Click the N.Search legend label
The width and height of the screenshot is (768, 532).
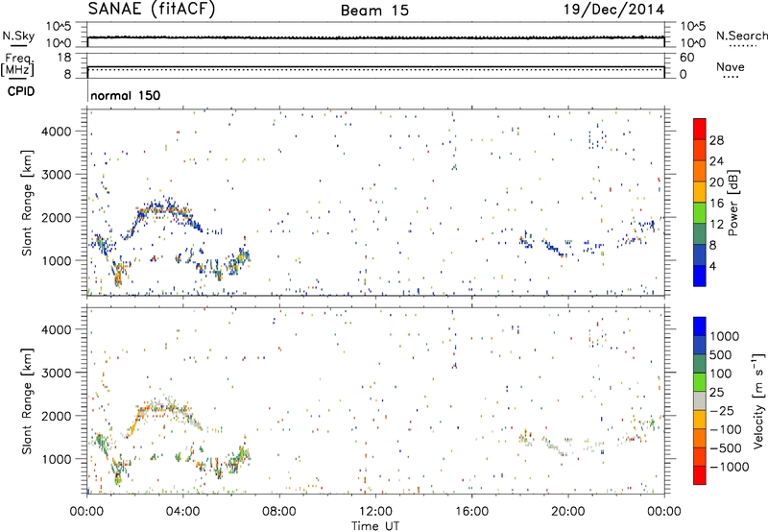741,36
